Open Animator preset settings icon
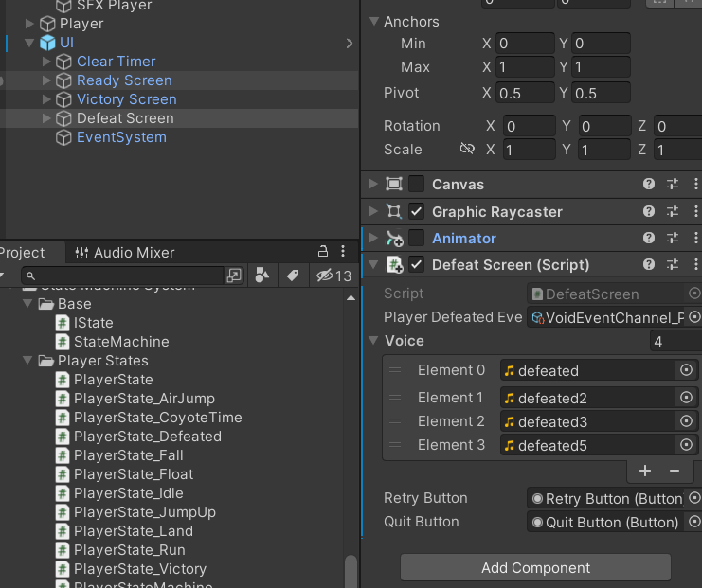 673,238
